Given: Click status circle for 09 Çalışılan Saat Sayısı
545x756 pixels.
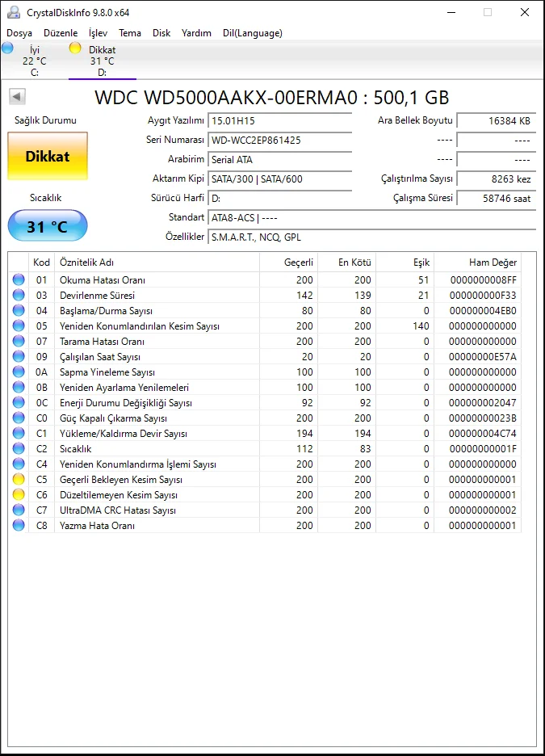Looking at the screenshot, I should (19, 356).
